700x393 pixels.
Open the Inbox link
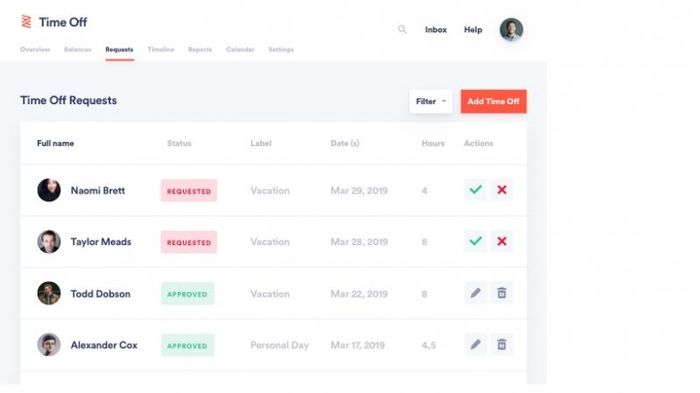436,29
